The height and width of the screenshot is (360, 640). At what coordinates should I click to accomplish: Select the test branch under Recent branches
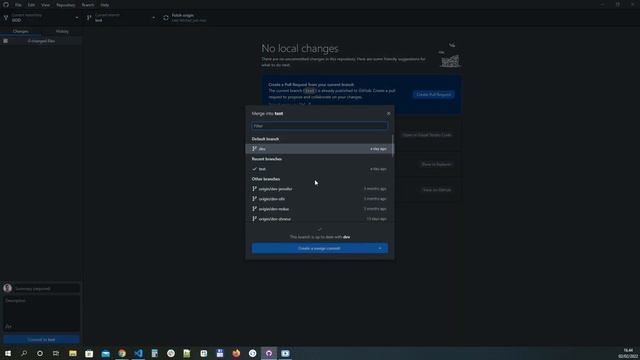point(319,169)
